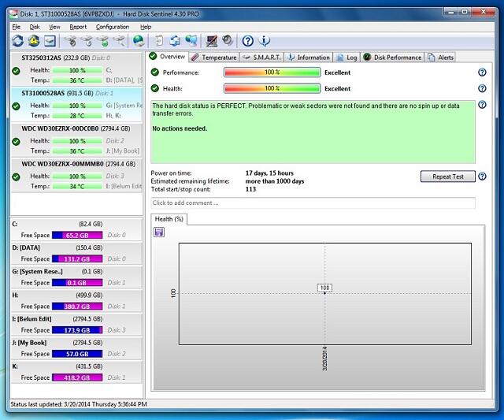The height and width of the screenshot is (420, 504).
Task: Switch to the Disk Performance tab
Action: (392, 58)
